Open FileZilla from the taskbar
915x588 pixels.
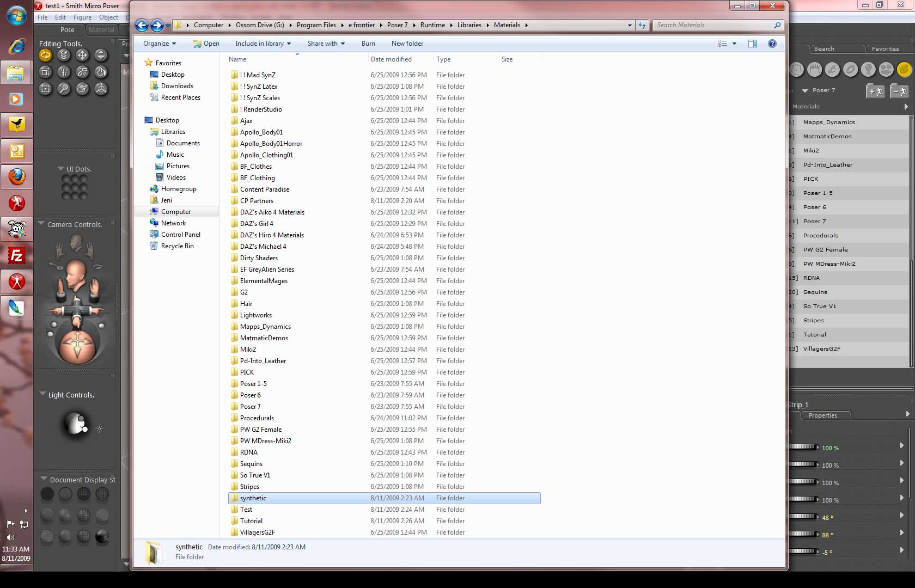coord(16,255)
